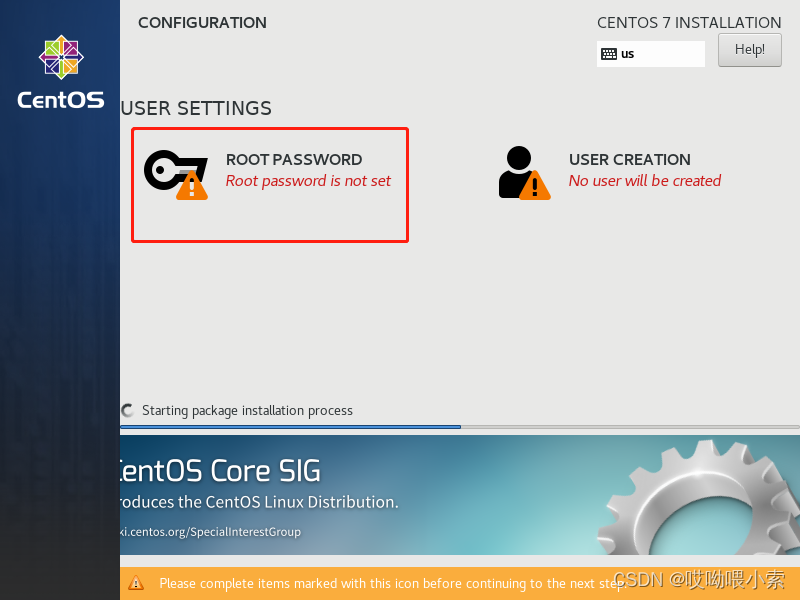Image resolution: width=800 pixels, height=600 pixels.
Task: Click the 'Please complete items marked' warning message
Action: tap(393, 583)
